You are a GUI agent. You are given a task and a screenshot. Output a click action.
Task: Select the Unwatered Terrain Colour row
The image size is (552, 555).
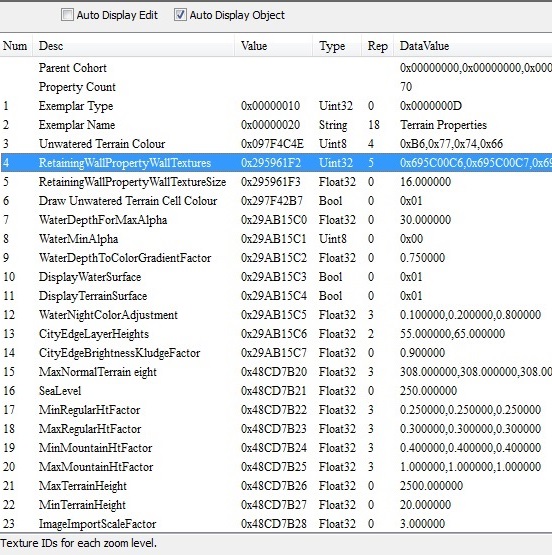point(276,144)
